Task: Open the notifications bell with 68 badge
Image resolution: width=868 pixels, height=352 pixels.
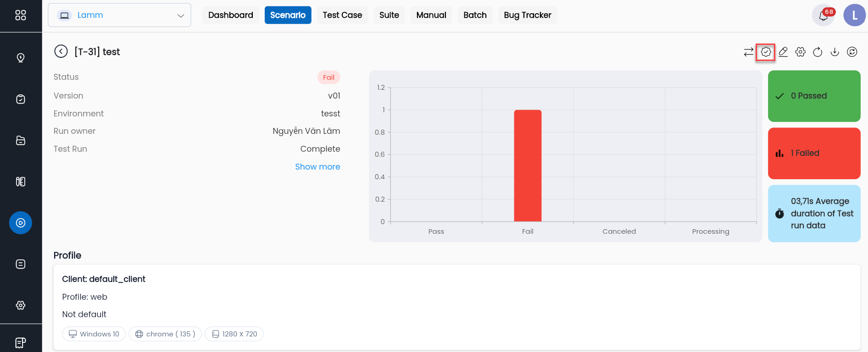Action: click(x=823, y=16)
